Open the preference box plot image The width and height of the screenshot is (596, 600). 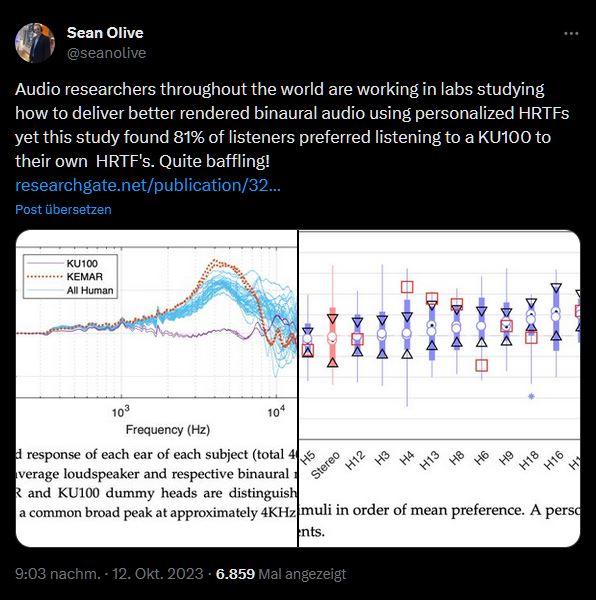(x=439, y=388)
